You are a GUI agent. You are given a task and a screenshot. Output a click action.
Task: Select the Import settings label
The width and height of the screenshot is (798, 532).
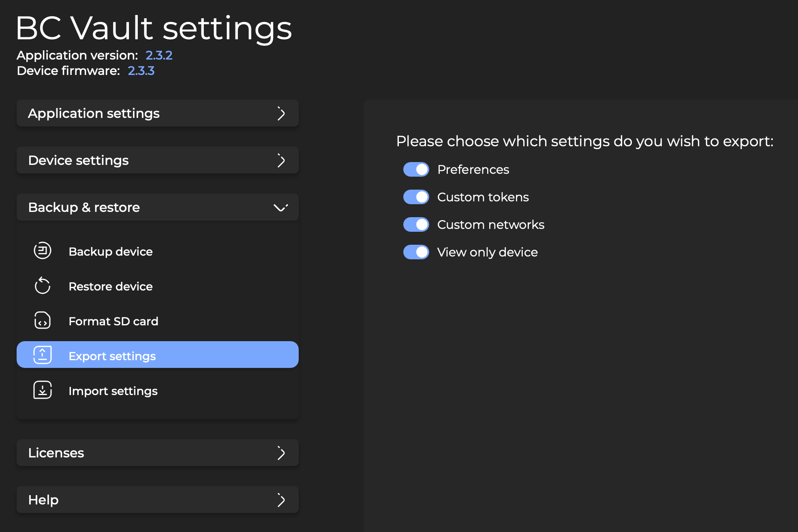point(113,391)
